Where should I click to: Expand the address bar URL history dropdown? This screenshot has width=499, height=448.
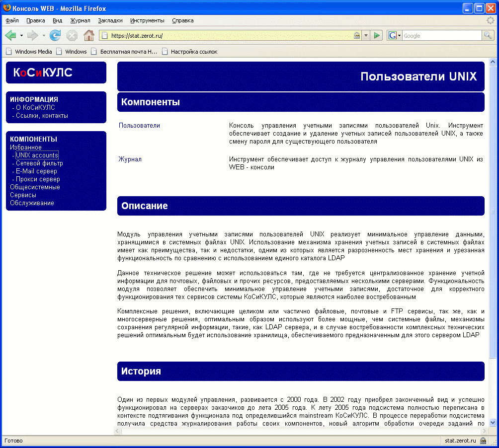[x=366, y=35]
